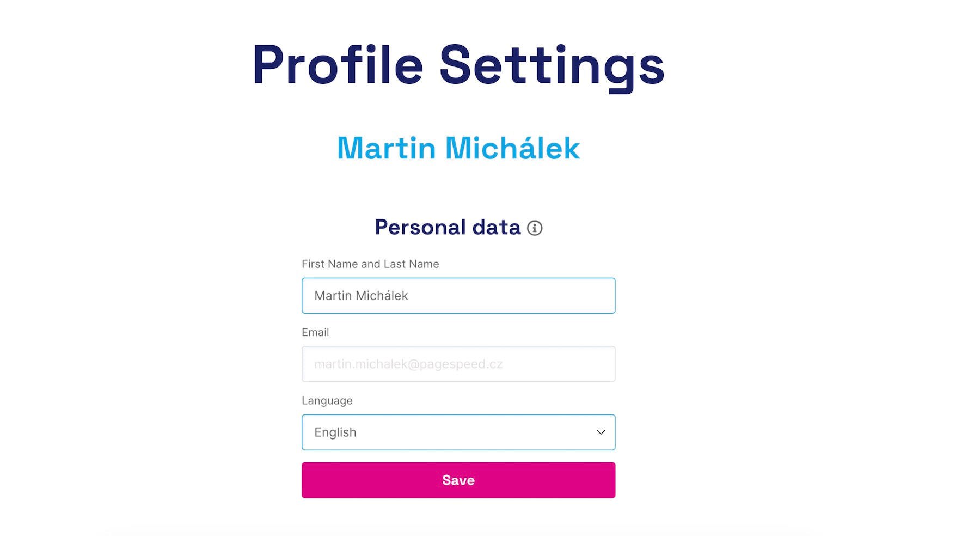Click the First Name and Last Name label
Screen dimensions: 980x543
click(370, 264)
